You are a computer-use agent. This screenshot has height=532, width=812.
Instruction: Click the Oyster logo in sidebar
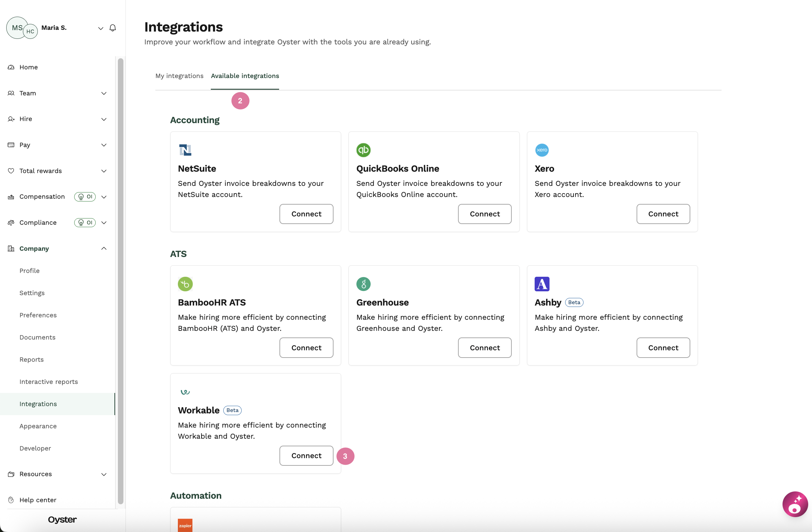(x=62, y=520)
